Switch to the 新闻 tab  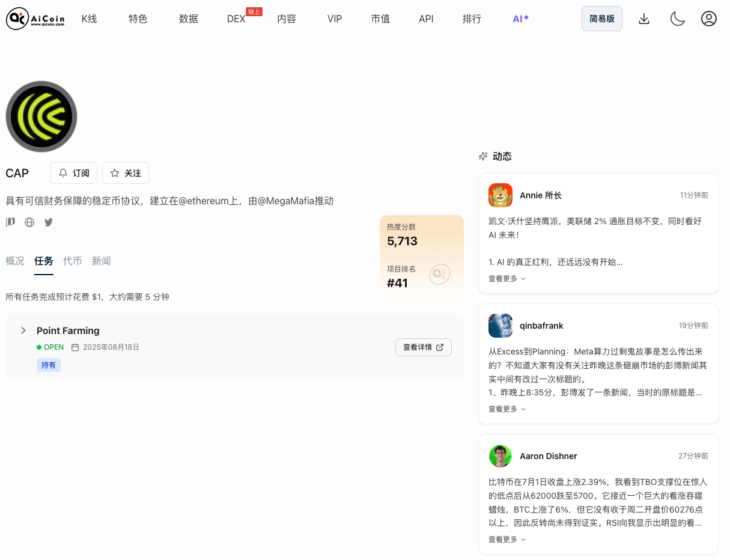tap(102, 261)
